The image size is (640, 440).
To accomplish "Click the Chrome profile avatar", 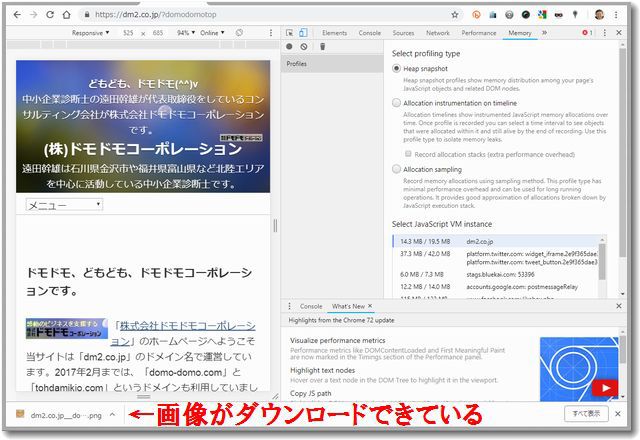I will [599, 15].
